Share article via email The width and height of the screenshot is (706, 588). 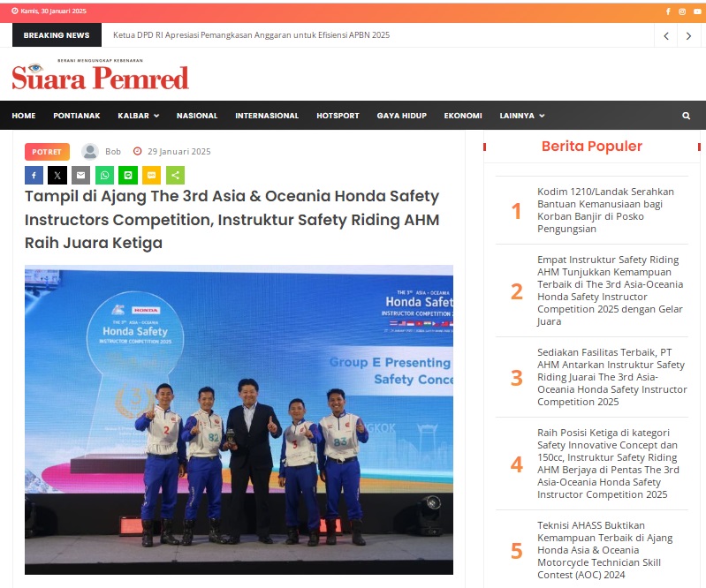pyautogui.click(x=81, y=176)
